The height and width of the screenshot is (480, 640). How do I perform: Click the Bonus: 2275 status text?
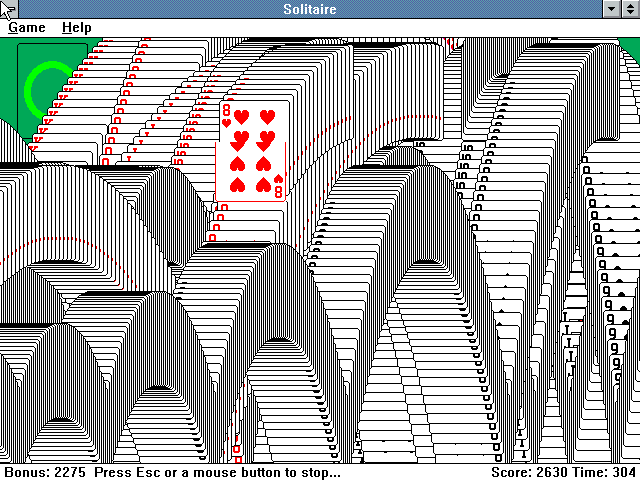coord(45,472)
